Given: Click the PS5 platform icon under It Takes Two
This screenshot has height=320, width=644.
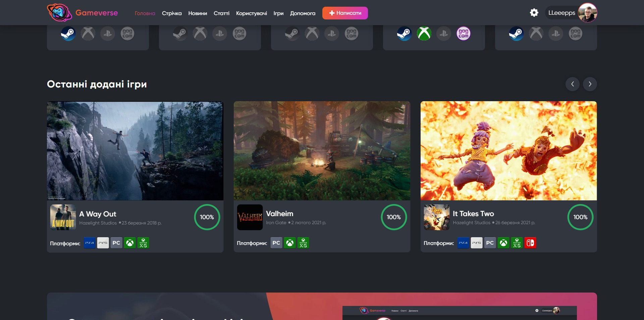Looking at the screenshot, I should [477, 243].
